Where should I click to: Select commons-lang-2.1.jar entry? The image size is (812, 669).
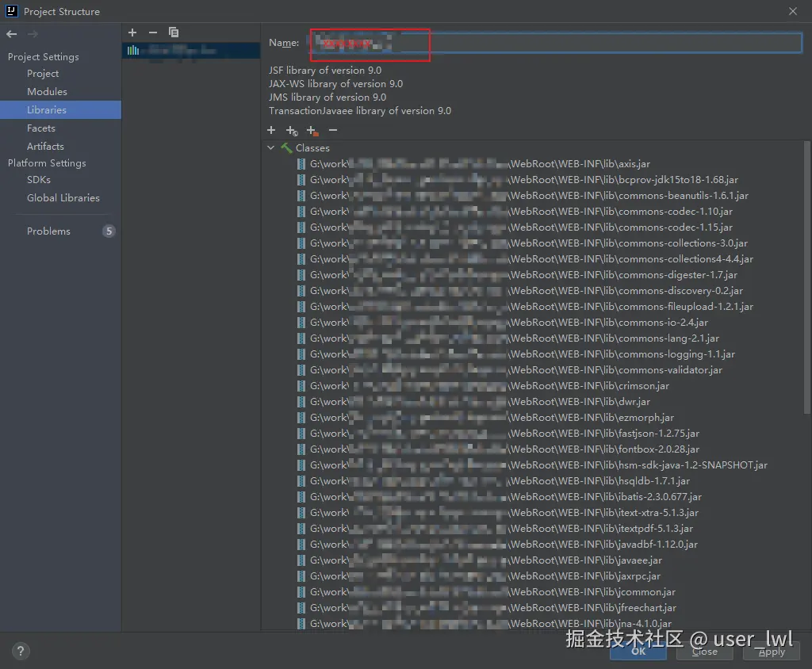point(508,338)
